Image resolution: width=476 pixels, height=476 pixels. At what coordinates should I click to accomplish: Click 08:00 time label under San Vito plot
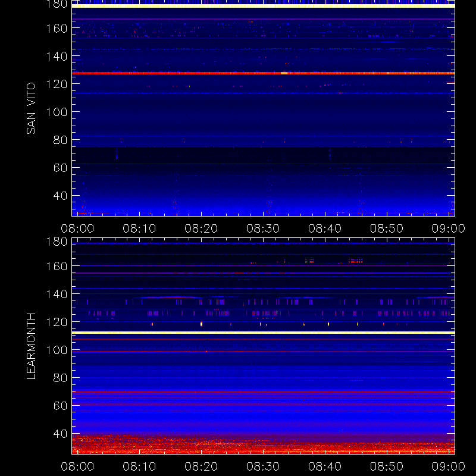coord(77,228)
